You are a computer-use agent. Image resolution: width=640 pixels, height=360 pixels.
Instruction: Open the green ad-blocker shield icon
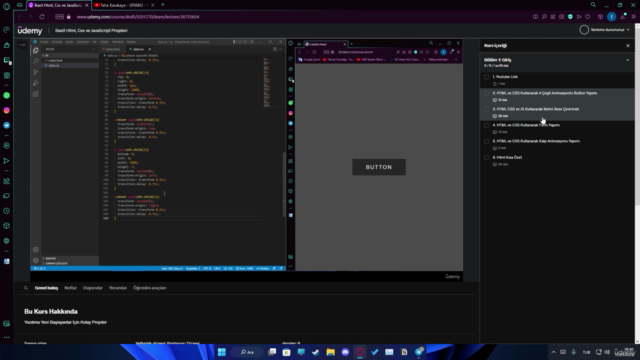(x=570, y=17)
